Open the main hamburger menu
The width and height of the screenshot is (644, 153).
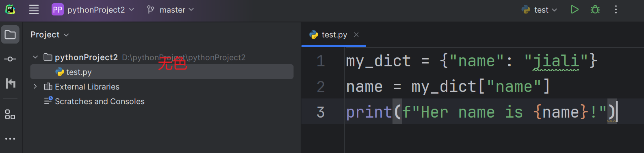click(x=34, y=9)
